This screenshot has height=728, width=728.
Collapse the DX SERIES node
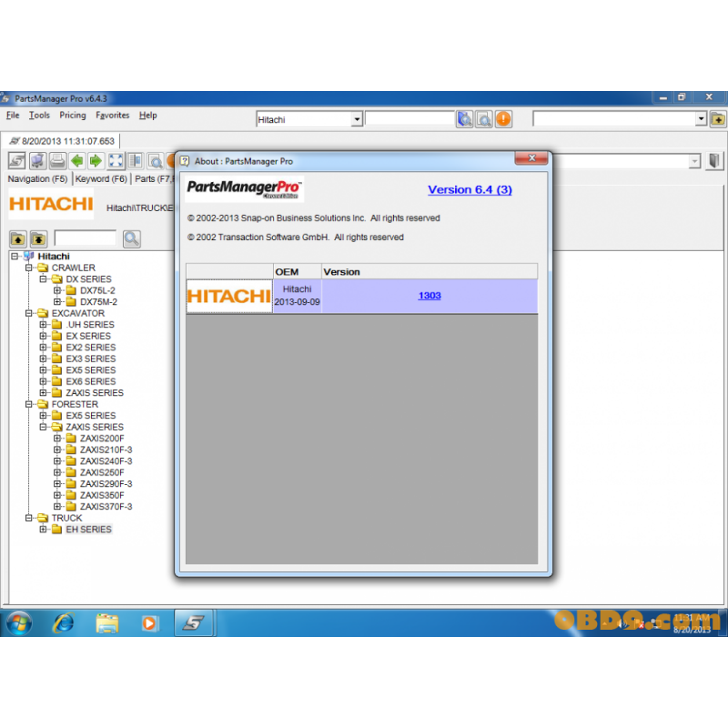point(43,279)
